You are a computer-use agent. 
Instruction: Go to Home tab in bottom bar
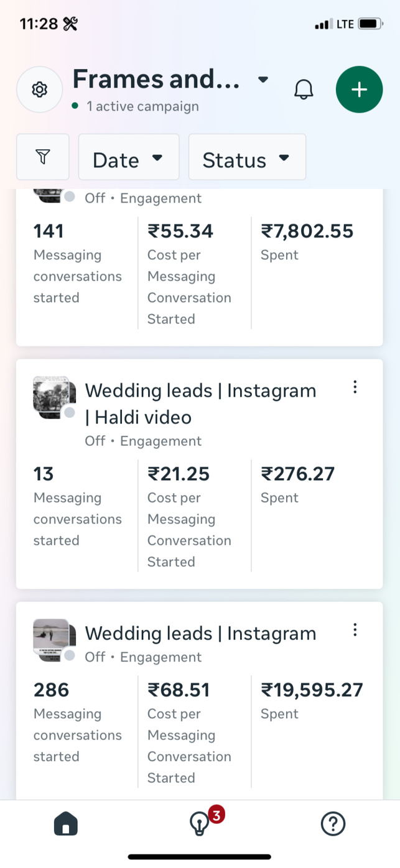66,824
